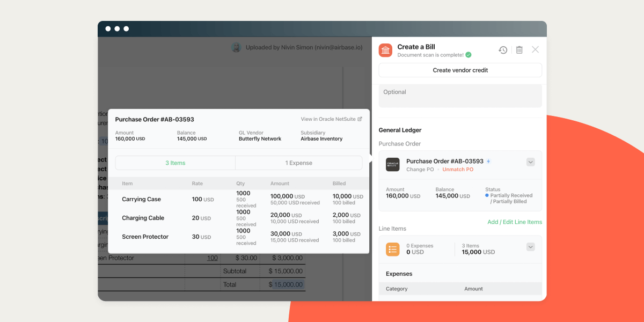
Task: Open Add / Edit Line Items
Action: tap(515, 222)
